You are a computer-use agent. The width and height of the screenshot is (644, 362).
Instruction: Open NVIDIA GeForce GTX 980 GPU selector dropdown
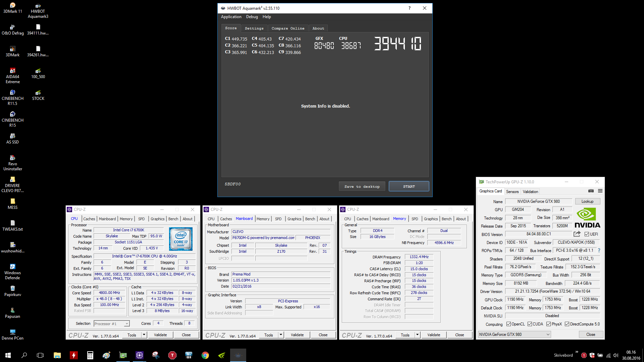click(514, 335)
